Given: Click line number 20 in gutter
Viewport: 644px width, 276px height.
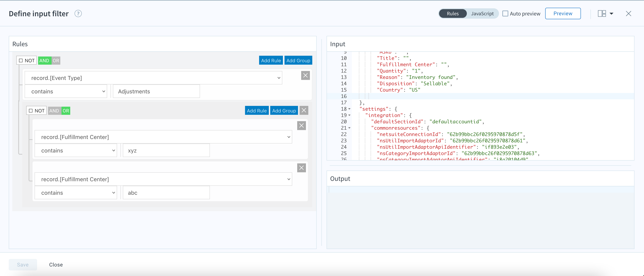Looking at the screenshot, I should [344, 122].
